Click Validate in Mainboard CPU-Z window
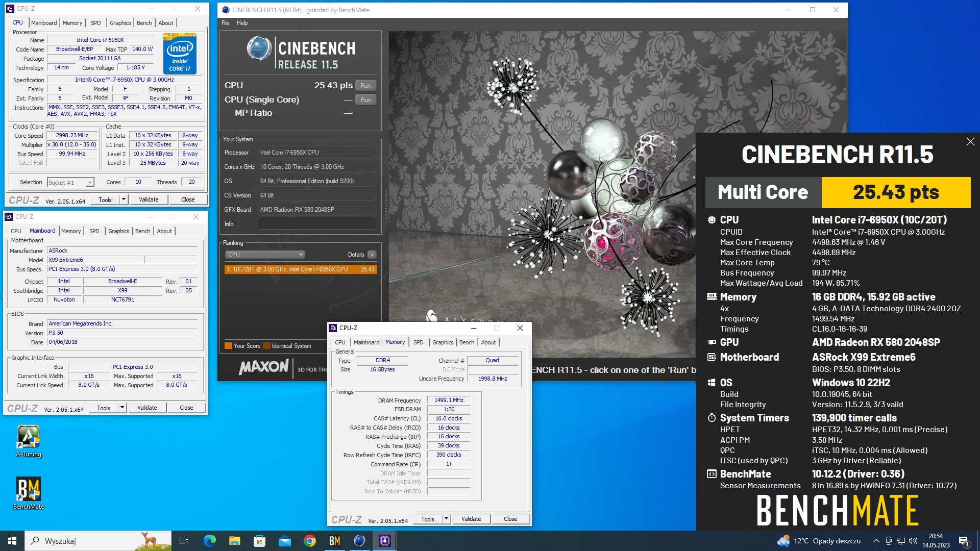The image size is (980, 551). pyautogui.click(x=147, y=408)
